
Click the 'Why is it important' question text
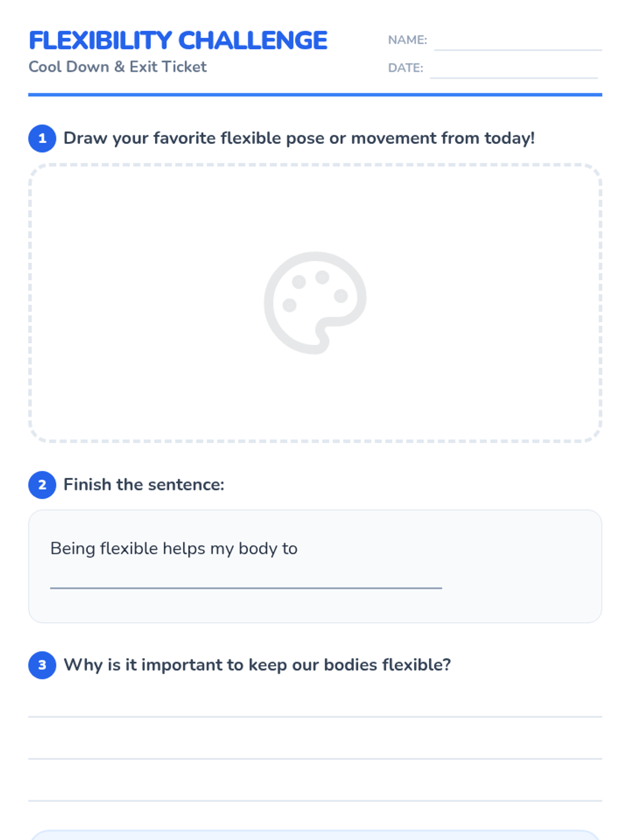coord(257,665)
